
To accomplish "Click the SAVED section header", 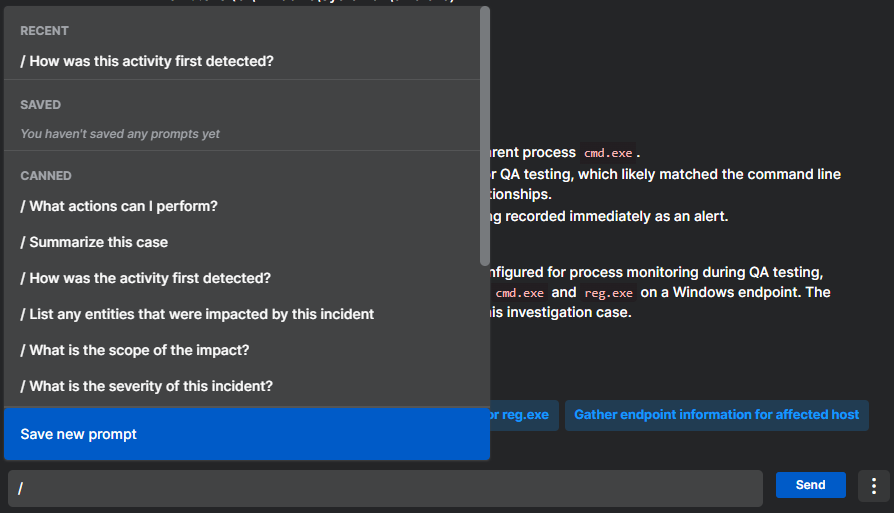I will [41, 105].
